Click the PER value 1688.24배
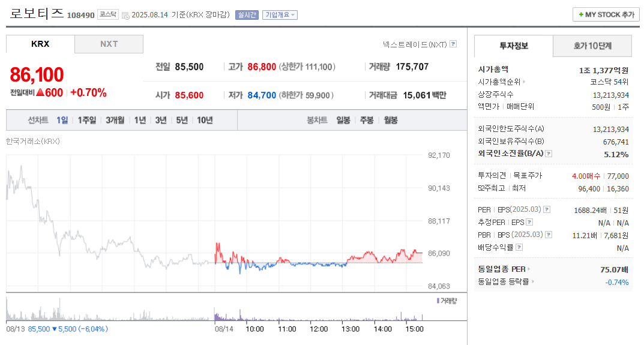Viewport: 644px width, 345px height. (590, 210)
